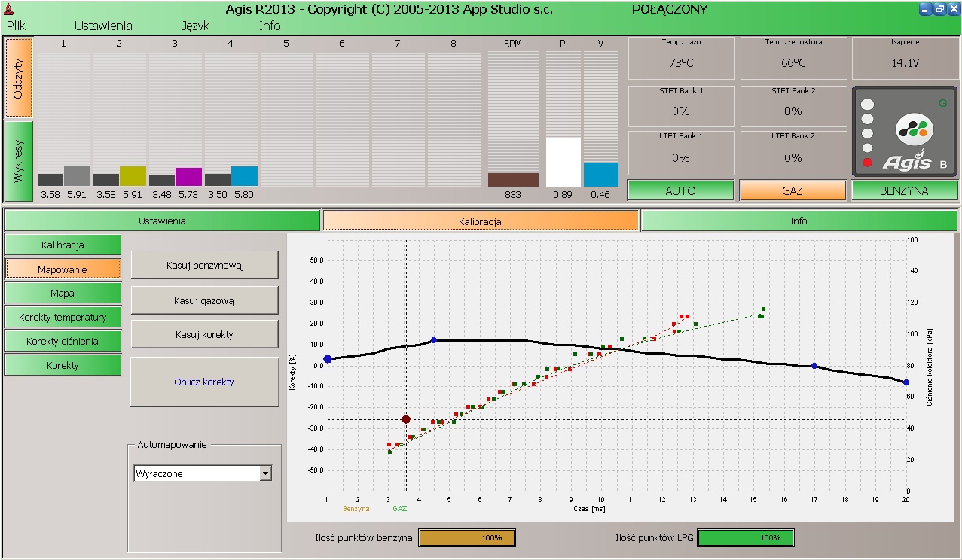Click the GAZ legend label under chart
The image size is (962, 560).
coord(400,509)
